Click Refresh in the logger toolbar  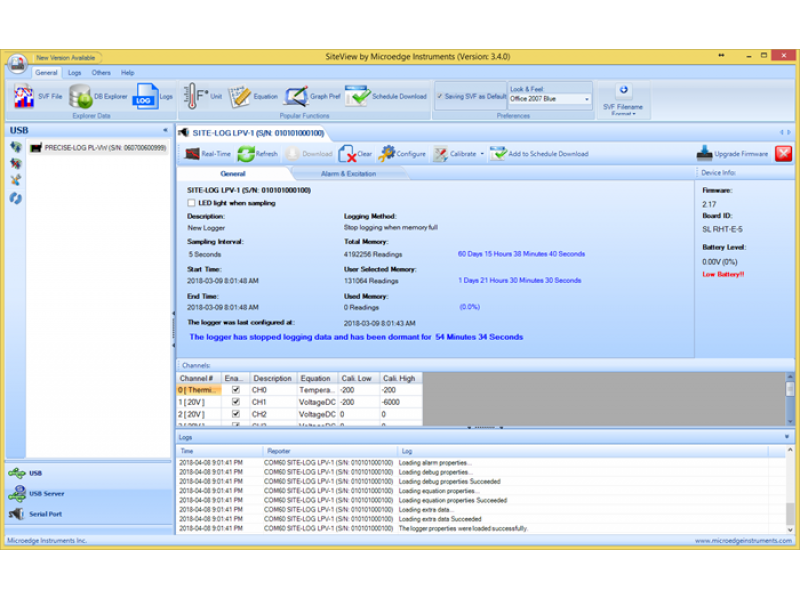pyautogui.click(x=258, y=154)
